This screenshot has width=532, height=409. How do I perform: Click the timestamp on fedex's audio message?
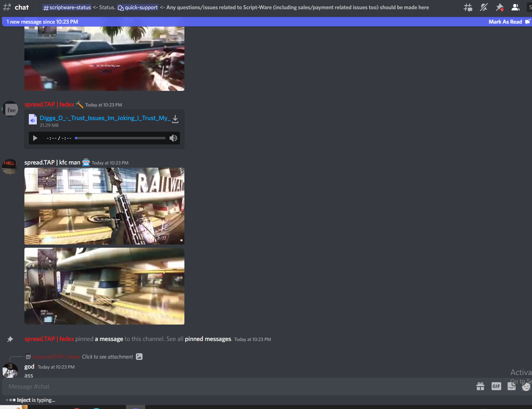(104, 105)
